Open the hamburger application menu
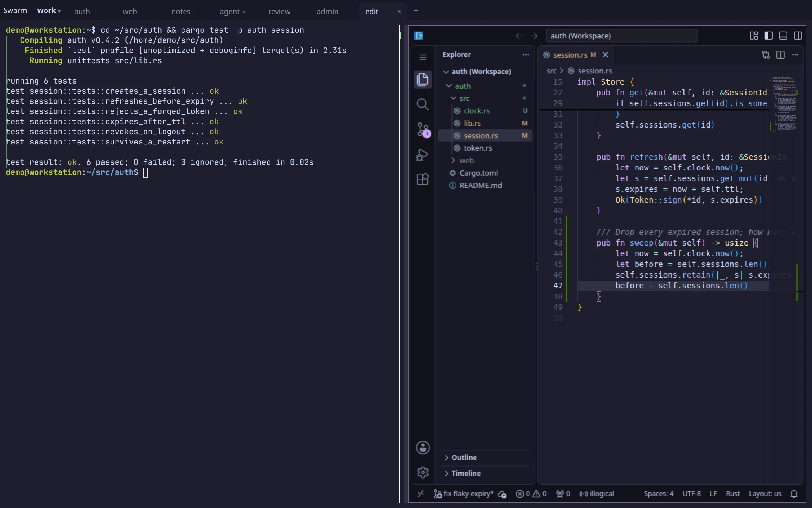This screenshot has height=508, width=812. pyautogui.click(x=422, y=57)
